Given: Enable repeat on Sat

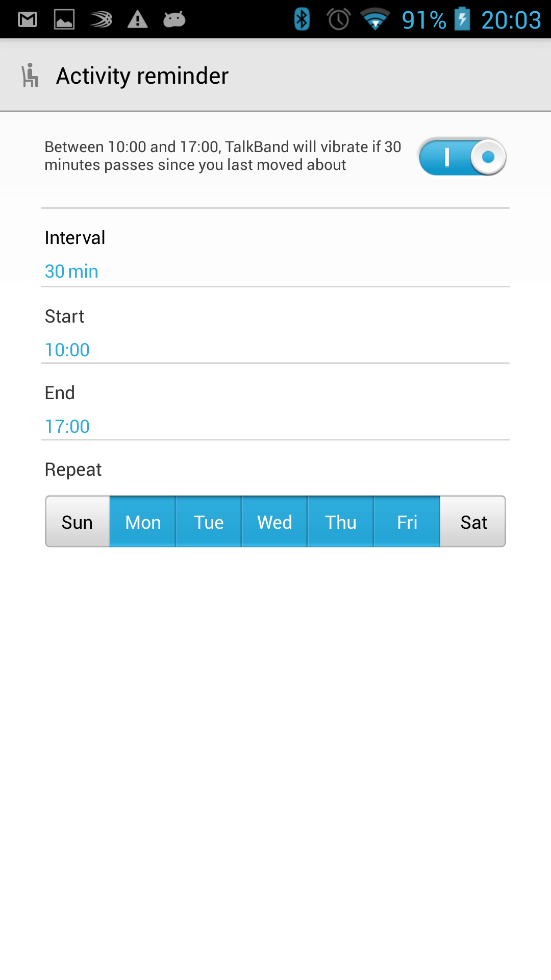Looking at the screenshot, I should pos(473,522).
